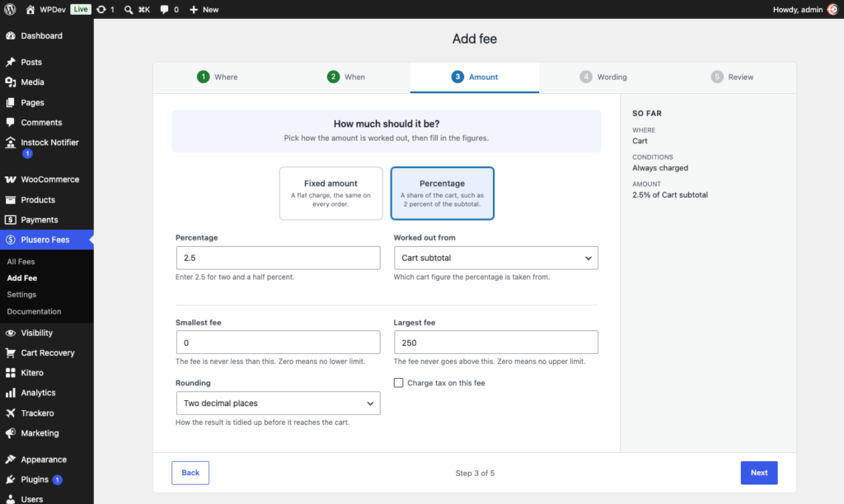Screen dimensions: 844x504
Task: Click the Back button
Action: click(x=190, y=473)
